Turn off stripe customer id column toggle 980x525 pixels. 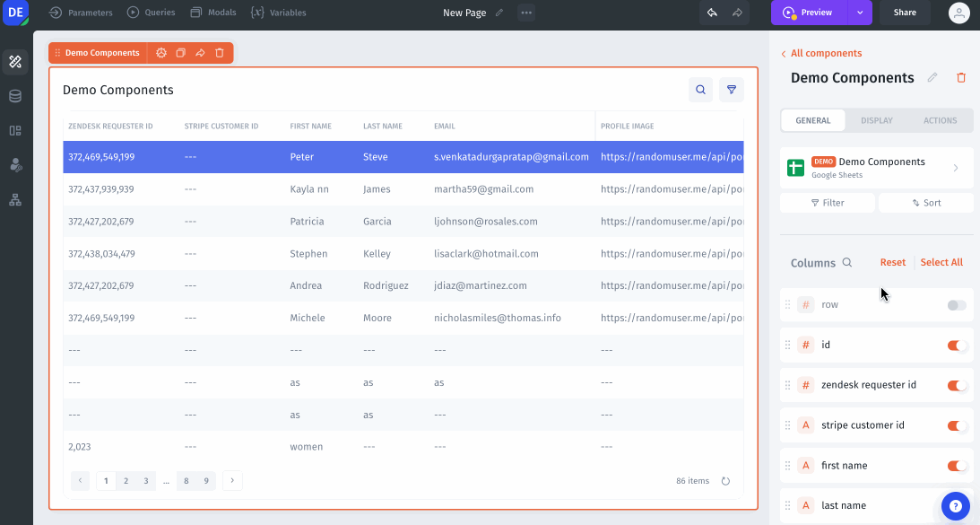[957, 426]
